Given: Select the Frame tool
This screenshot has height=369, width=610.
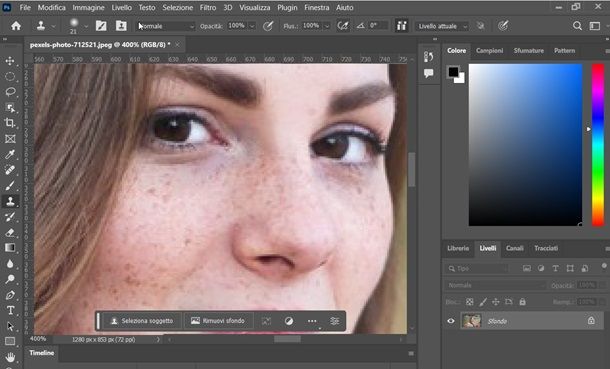Looking at the screenshot, I should pos(10,139).
